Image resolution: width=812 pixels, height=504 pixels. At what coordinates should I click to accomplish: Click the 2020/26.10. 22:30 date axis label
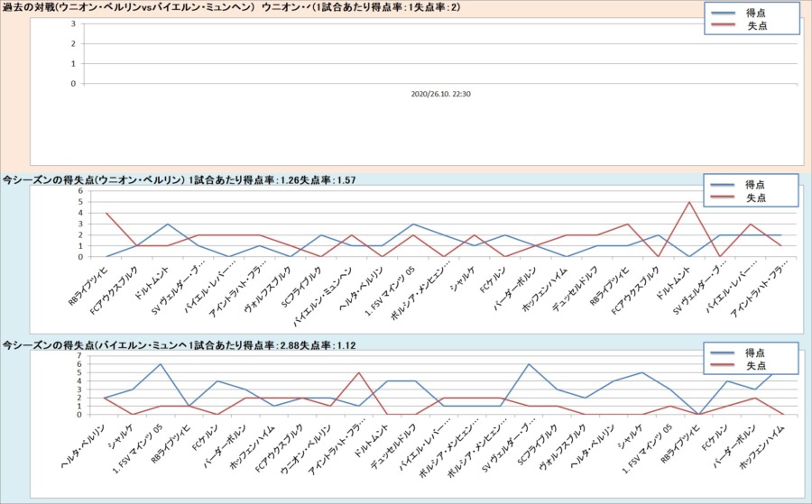(440, 94)
